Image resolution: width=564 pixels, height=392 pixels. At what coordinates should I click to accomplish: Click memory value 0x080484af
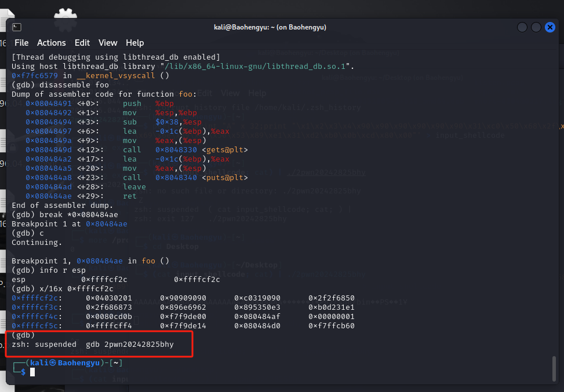pyautogui.click(x=257, y=317)
